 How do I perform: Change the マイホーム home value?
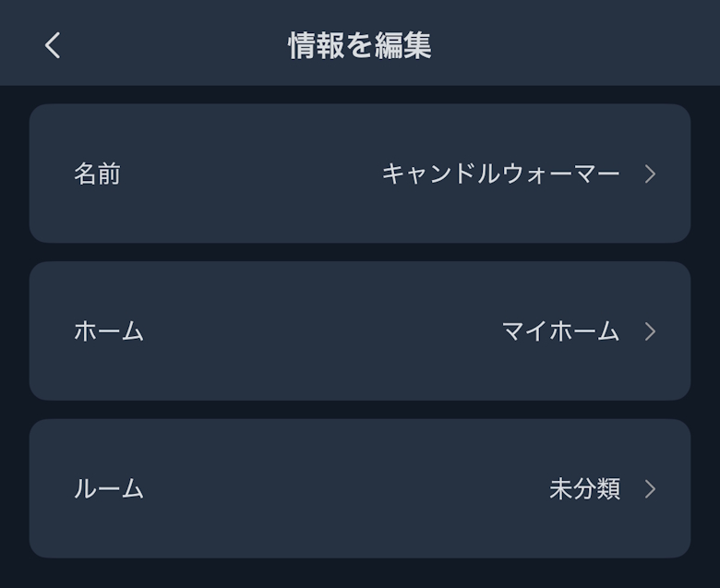pos(560,331)
